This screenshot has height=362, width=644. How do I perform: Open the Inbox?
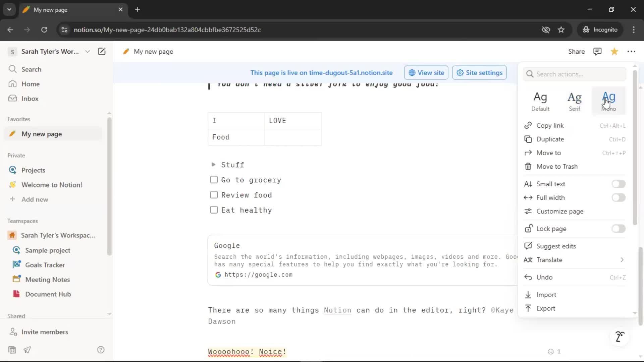coord(30,99)
